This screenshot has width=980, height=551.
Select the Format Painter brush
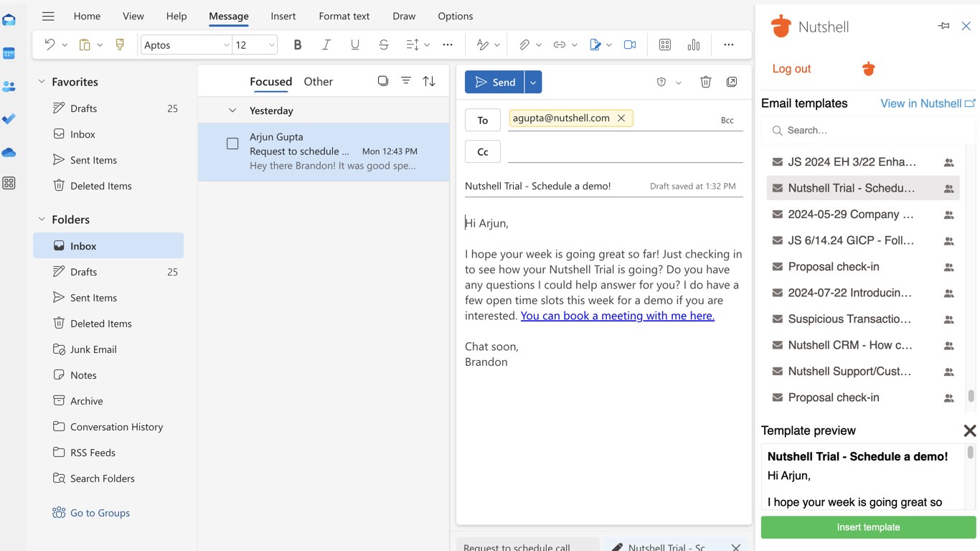pyautogui.click(x=120, y=44)
